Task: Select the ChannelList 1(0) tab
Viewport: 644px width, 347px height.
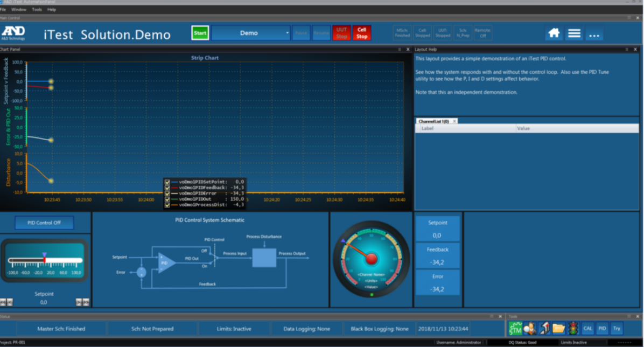Action: click(433, 121)
